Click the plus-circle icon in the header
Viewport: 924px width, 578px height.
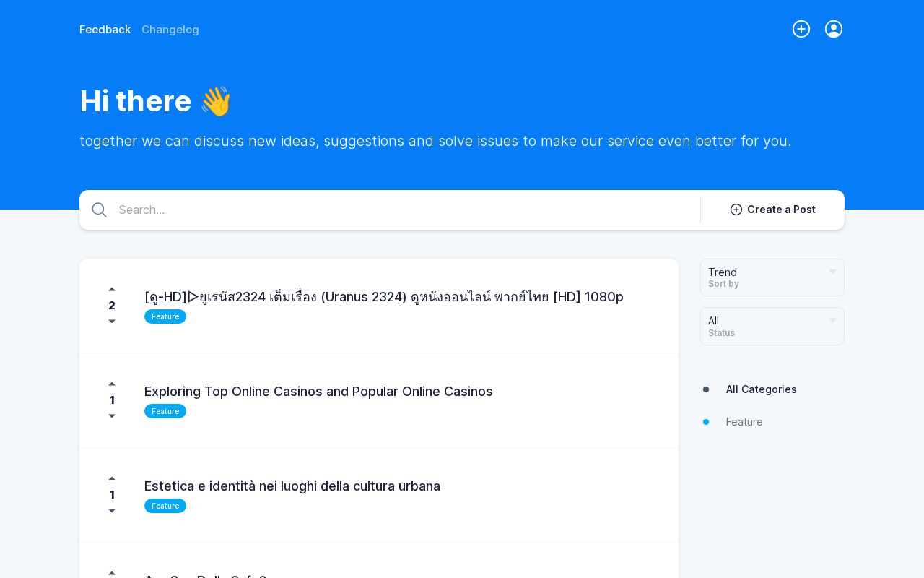tap(801, 29)
